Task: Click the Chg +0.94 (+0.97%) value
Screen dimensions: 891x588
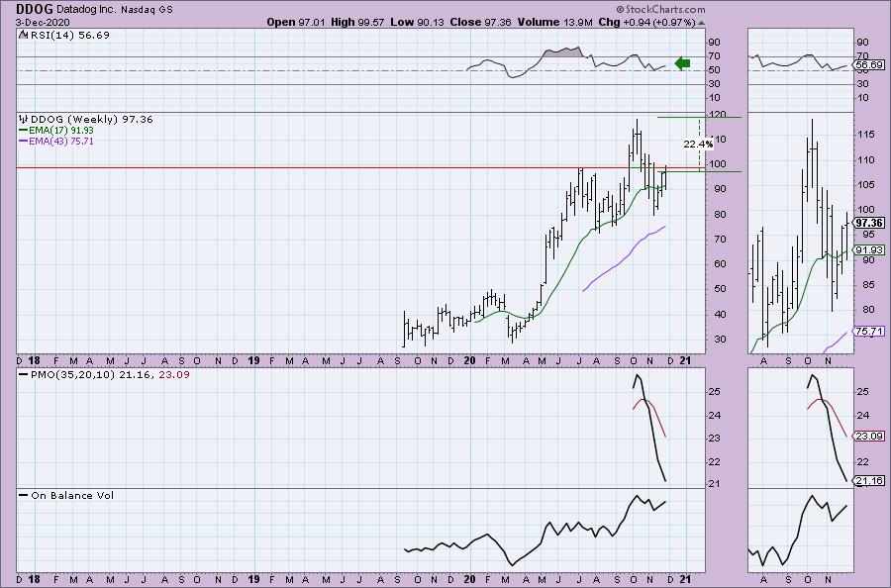Action: coord(646,22)
